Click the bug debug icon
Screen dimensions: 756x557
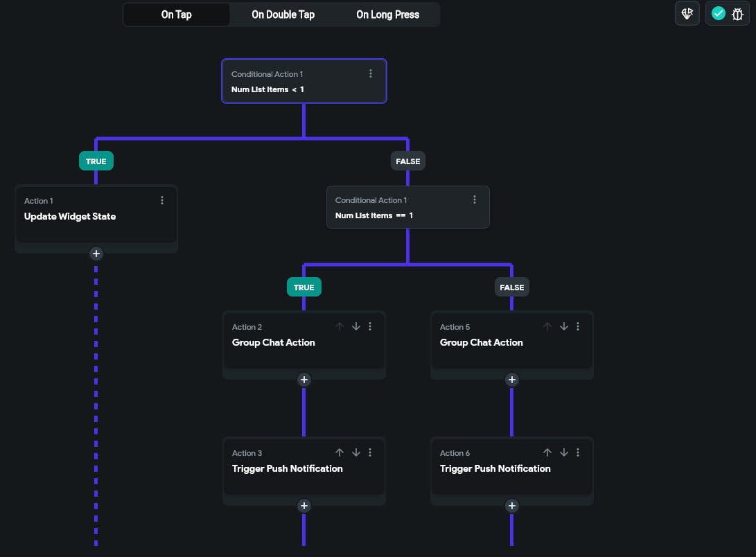click(x=737, y=14)
